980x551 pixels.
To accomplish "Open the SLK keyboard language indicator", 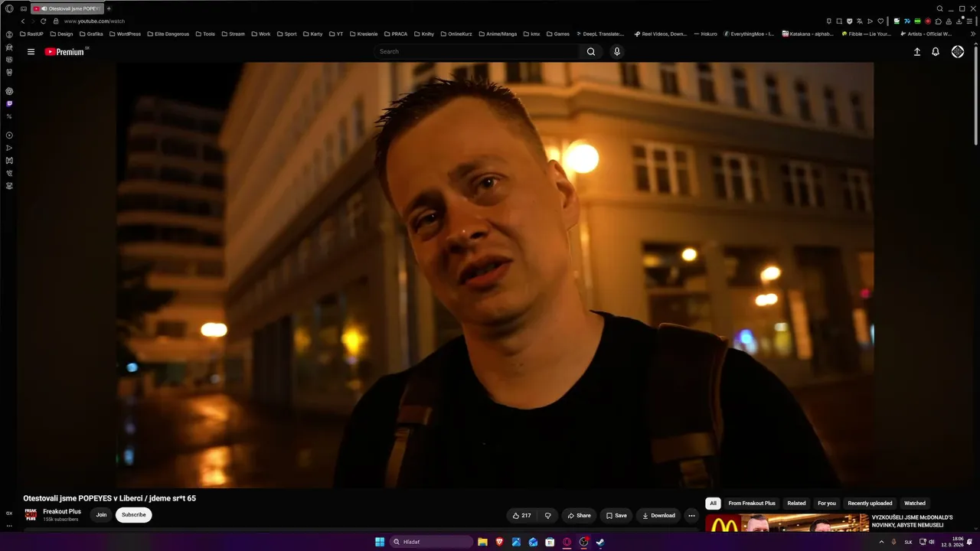I will 908,542.
